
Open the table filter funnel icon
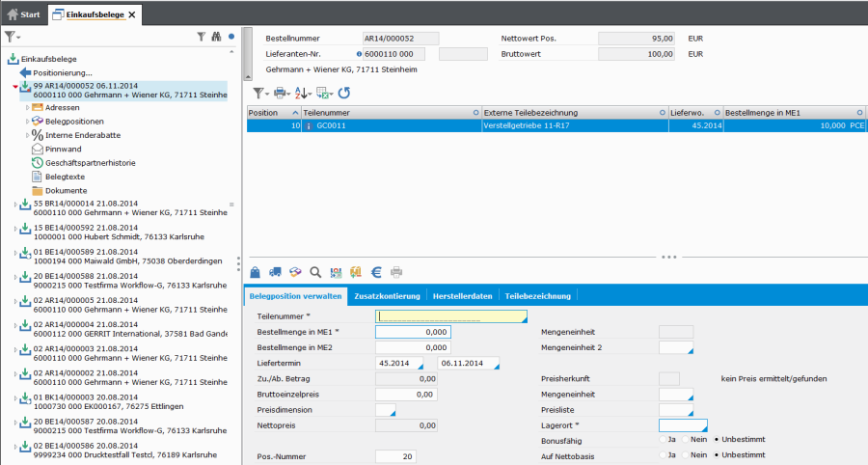[260, 93]
